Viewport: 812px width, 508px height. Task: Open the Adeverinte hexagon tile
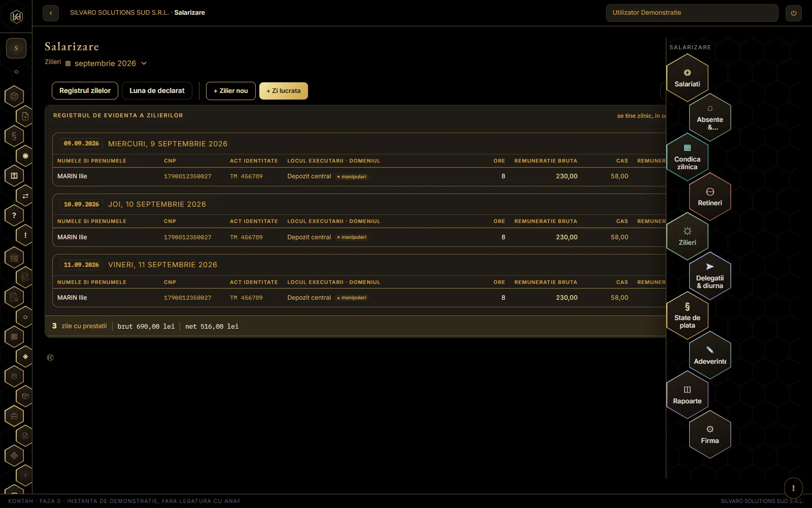pyautogui.click(x=710, y=356)
